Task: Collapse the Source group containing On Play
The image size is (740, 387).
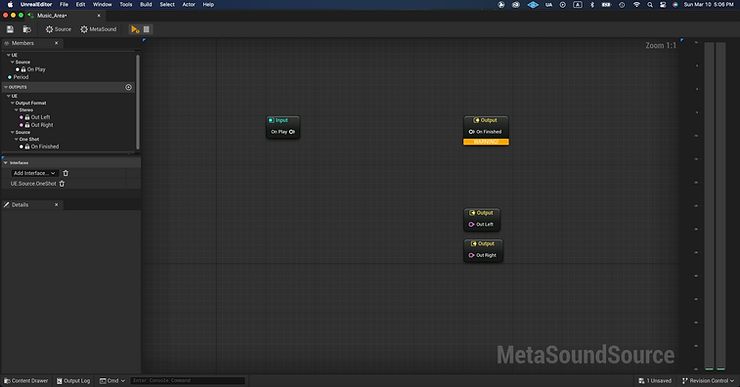Action: click(x=12, y=62)
